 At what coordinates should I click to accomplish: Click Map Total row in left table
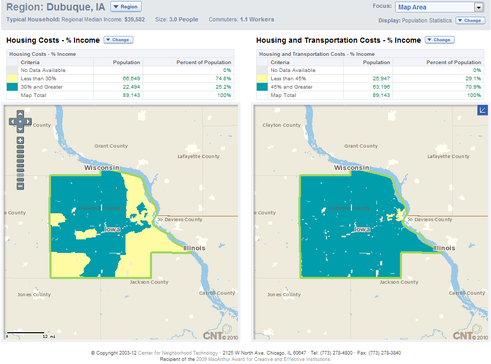click(120, 95)
